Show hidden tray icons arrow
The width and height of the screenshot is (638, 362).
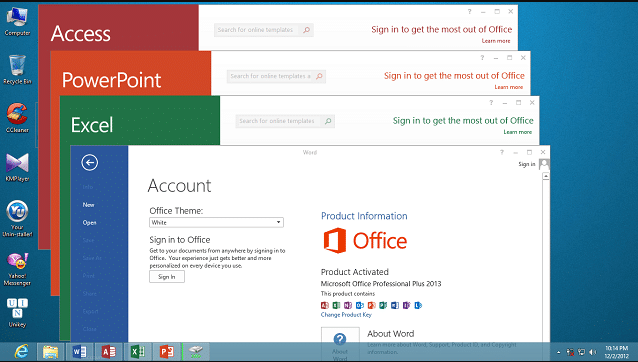pos(559,352)
